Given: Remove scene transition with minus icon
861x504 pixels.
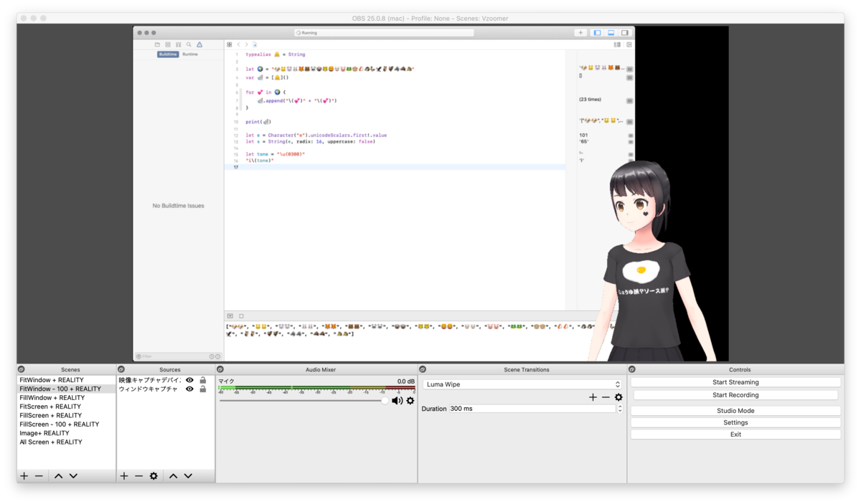Looking at the screenshot, I should tap(606, 397).
